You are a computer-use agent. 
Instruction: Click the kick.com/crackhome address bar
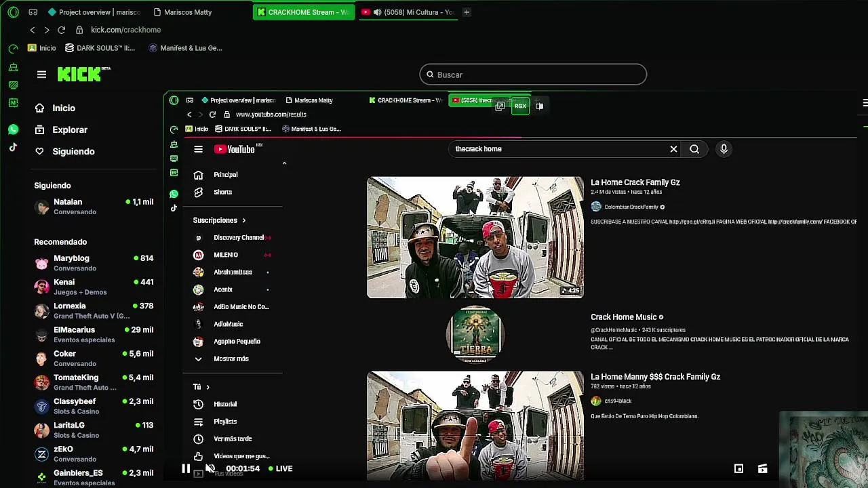[x=126, y=30]
